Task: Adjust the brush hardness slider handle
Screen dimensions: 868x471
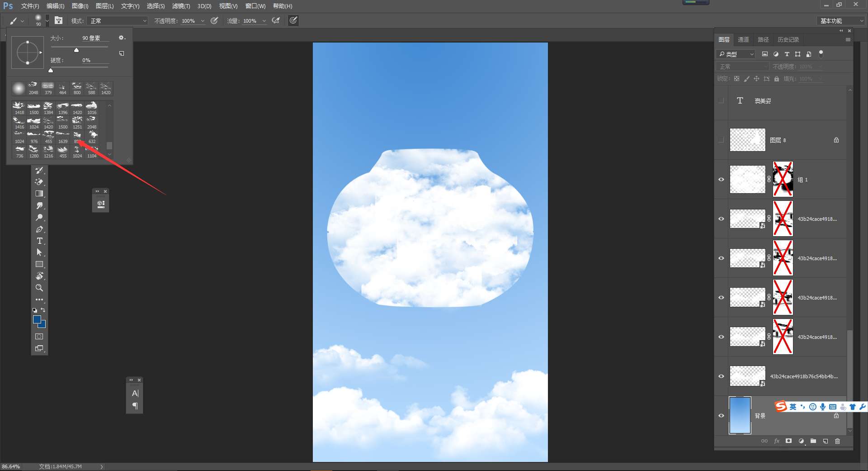Action: click(x=51, y=71)
